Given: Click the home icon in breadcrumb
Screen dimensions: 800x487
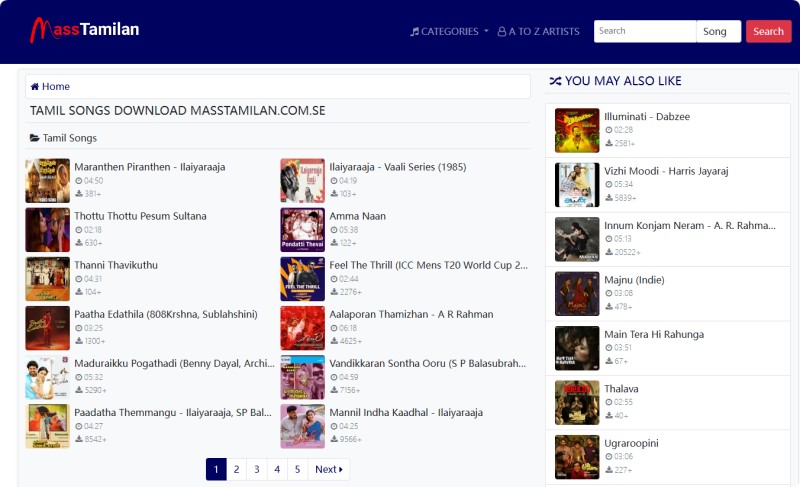Looking at the screenshot, I should pos(35,87).
